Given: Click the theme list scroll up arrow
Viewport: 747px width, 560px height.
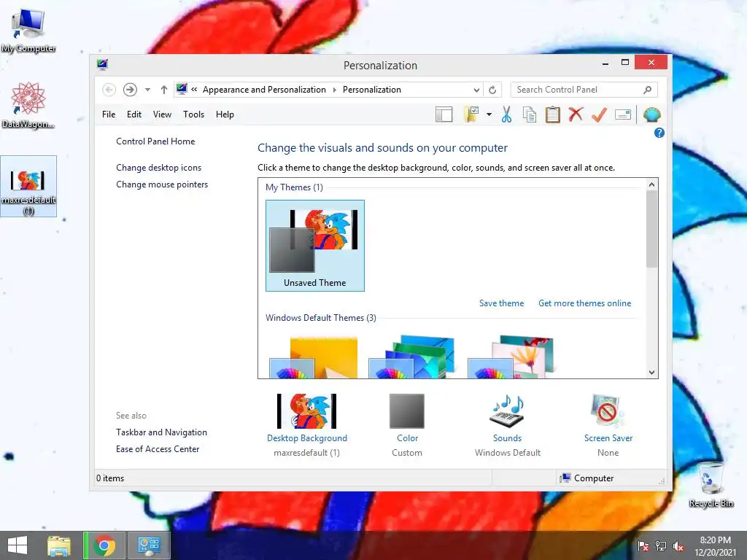Looking at the screenshot, I should tap(651, 184).
